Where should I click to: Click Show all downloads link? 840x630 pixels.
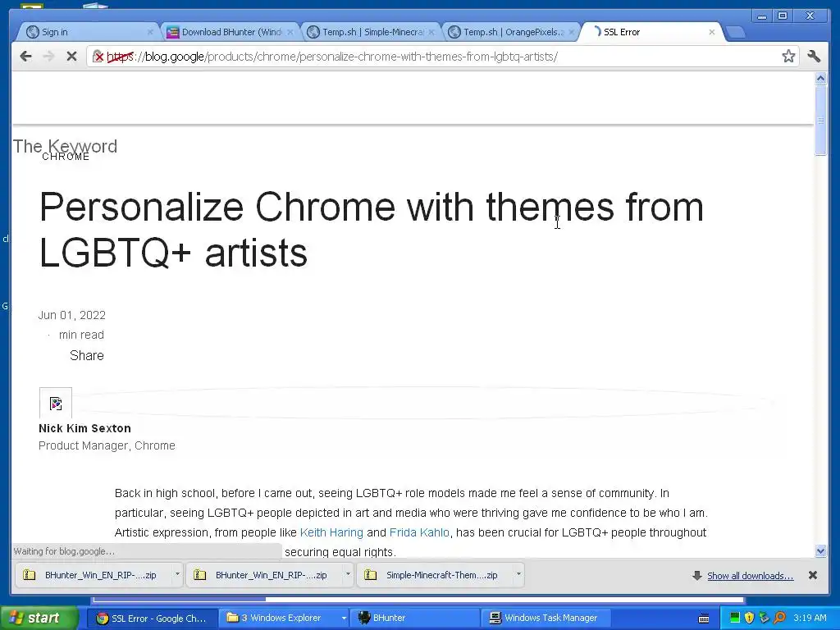click(750, 576)
